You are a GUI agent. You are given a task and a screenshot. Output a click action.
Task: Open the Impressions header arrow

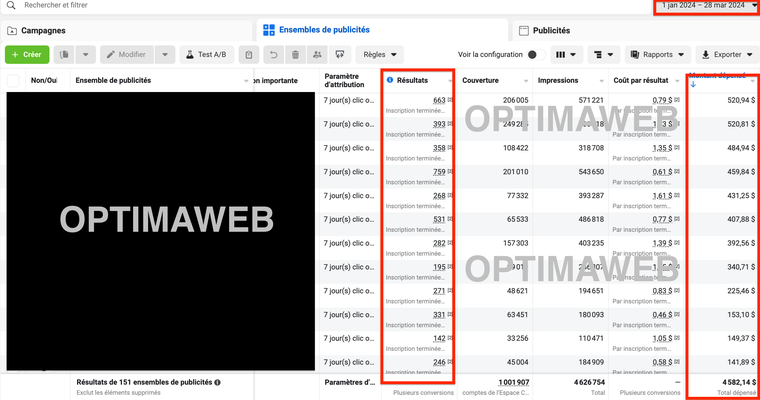pyautogui.click(x=602, y=81)
